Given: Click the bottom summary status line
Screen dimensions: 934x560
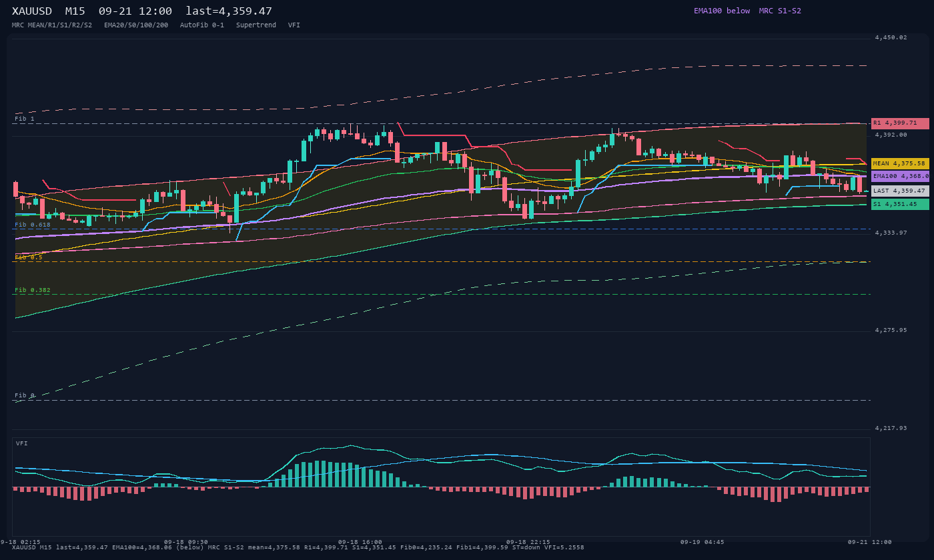Looking at the screenshot, I should [x=298, y=547].
